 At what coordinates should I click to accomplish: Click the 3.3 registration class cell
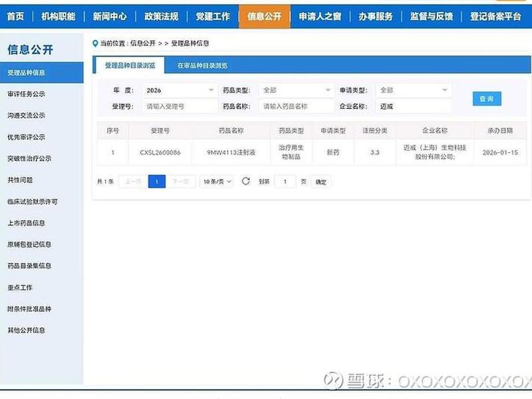click(375, 153)
